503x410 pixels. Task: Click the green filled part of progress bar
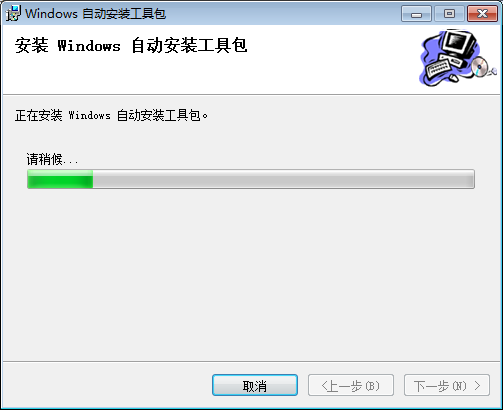coord(60,179)
